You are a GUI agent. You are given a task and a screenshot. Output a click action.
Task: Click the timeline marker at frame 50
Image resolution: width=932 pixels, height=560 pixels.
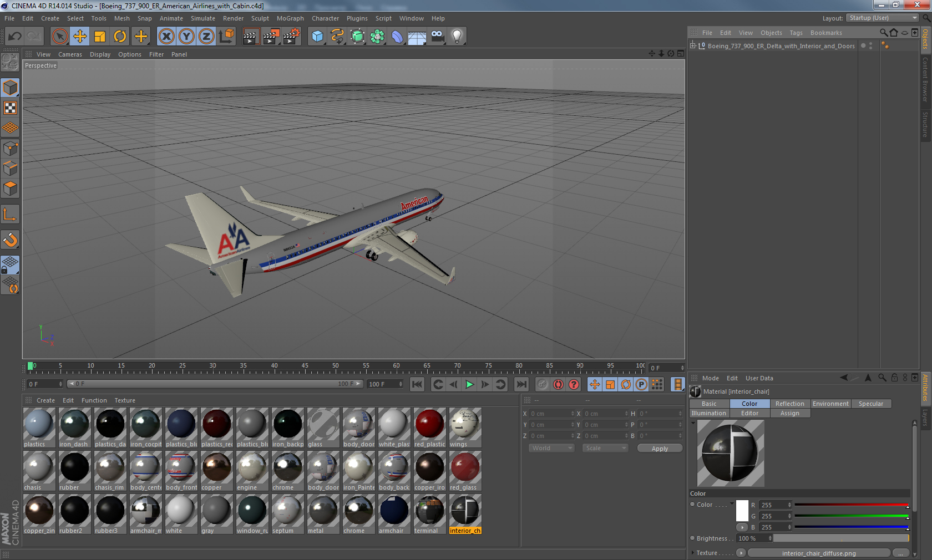(x=335, y=366)
